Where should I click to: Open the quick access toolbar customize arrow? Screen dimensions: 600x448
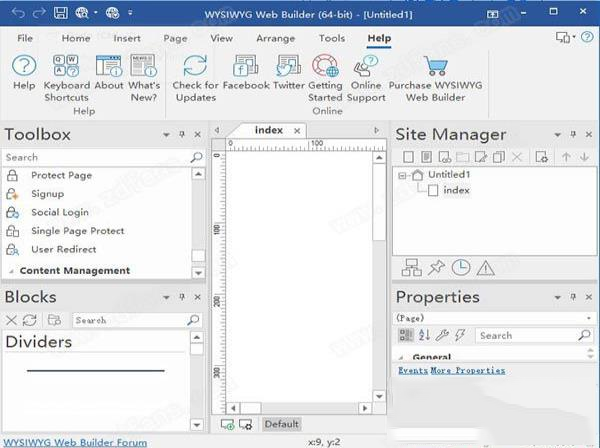[x=130, y=13]
